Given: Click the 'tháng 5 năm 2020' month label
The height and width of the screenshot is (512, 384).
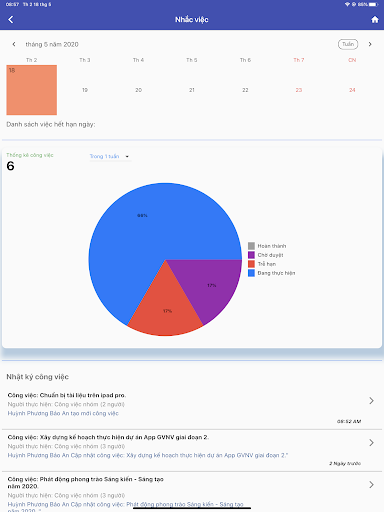Looking at the screenshot, I should [x=52, y=44].
